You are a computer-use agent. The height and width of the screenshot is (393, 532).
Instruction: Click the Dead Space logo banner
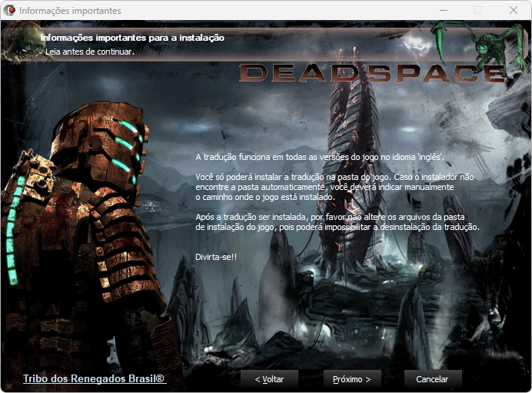(x=373, y=73)
